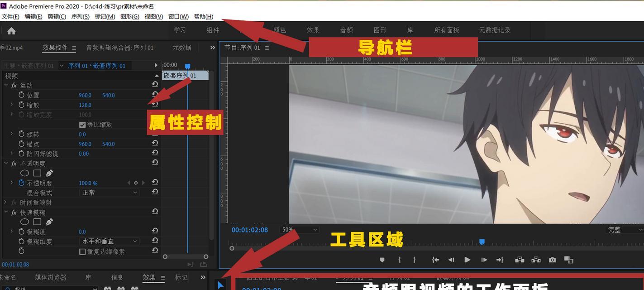Click the program monitor timecode 00:01:02:08
644x290 pixels.
coord(250,230)
